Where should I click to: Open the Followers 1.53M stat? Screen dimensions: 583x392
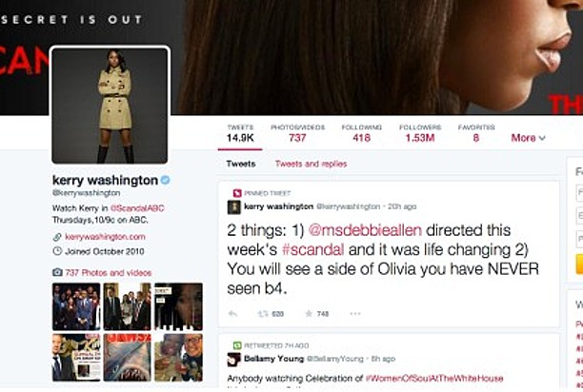(x=420, y=133)
